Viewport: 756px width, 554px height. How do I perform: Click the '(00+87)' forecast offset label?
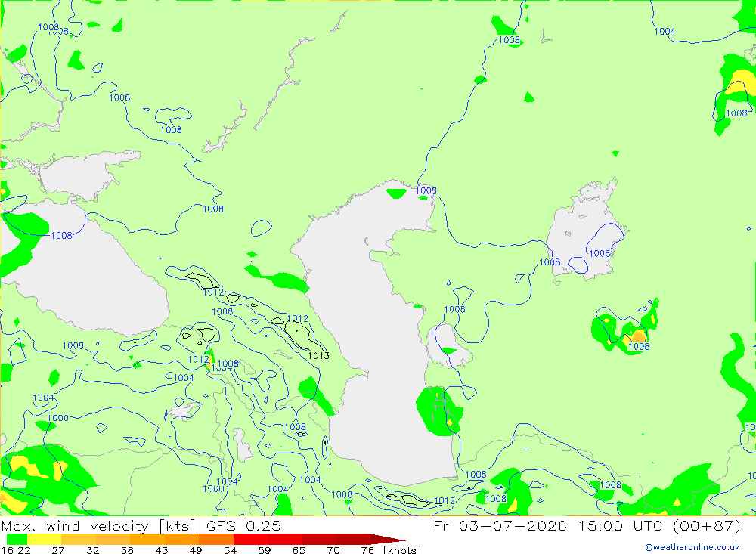coord(706,525)
